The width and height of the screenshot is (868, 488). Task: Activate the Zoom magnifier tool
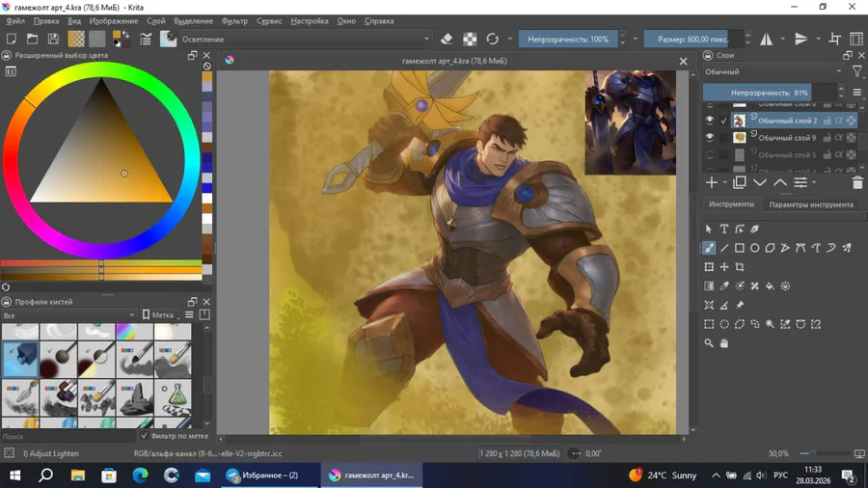coord(709,342)
